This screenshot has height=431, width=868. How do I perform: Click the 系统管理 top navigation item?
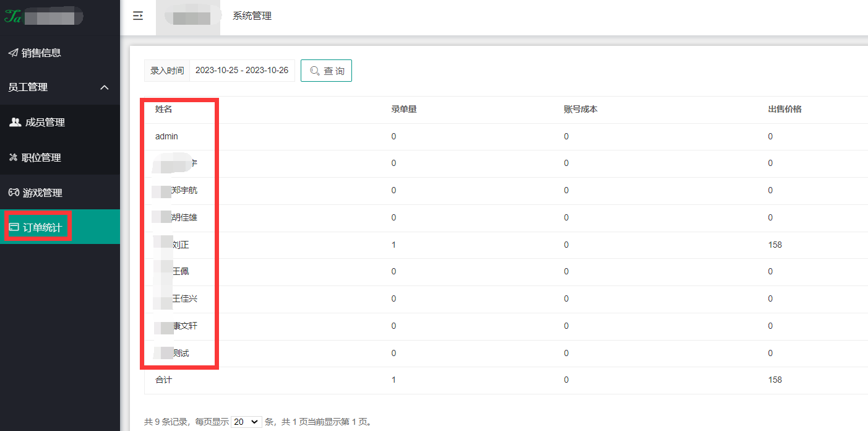click(252, 16)
